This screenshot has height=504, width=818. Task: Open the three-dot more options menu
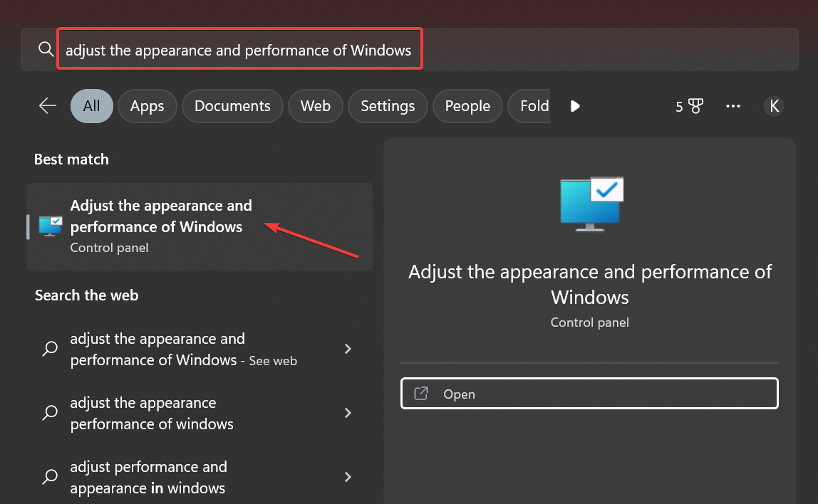(x=733, y=106)
